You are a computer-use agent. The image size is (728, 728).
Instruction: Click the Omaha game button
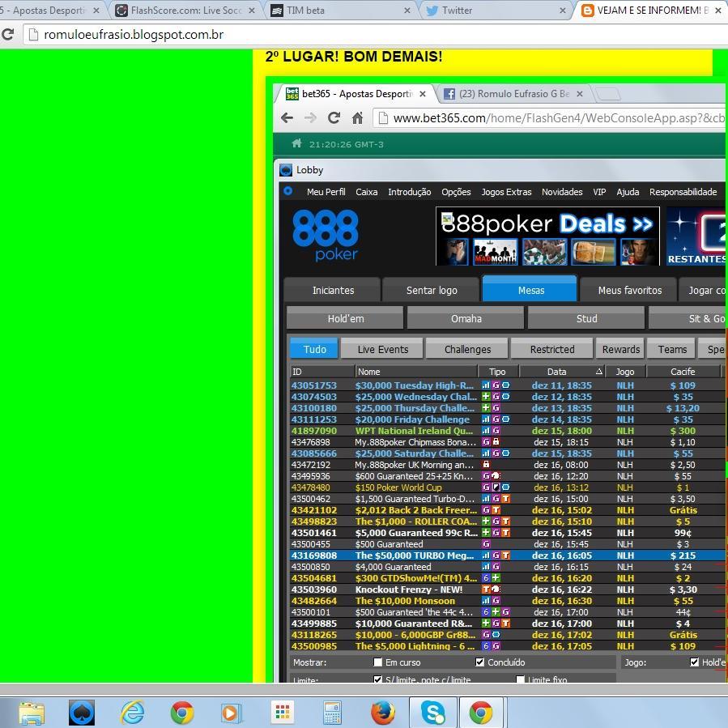466,318
